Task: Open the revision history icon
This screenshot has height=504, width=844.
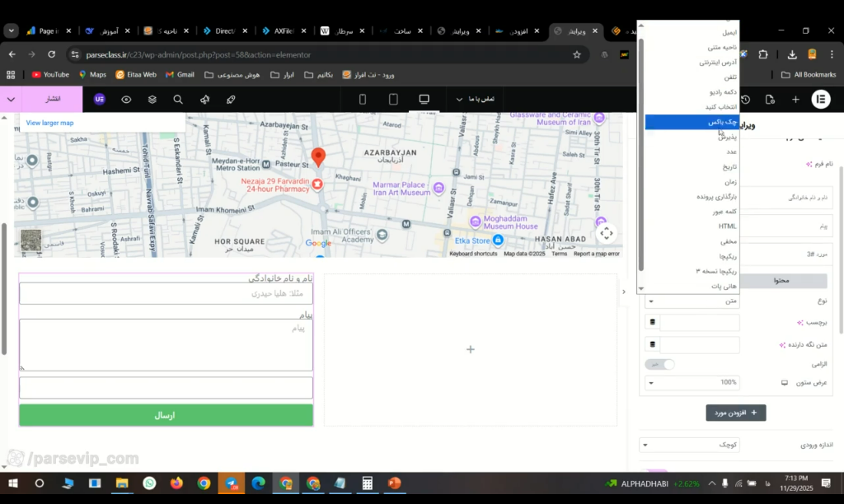Action: click(745, 100)
